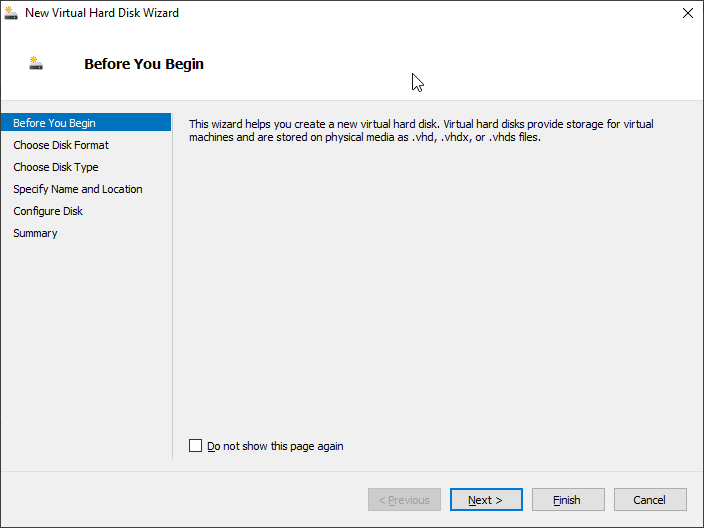
Task: Click the 'New Virtual Hard Disk Wizard' title text
Action: coord(102,13)
